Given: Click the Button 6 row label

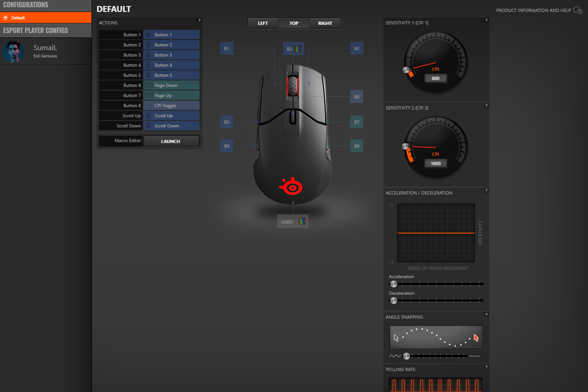Looking at the screenshot, I should (121, 85).
